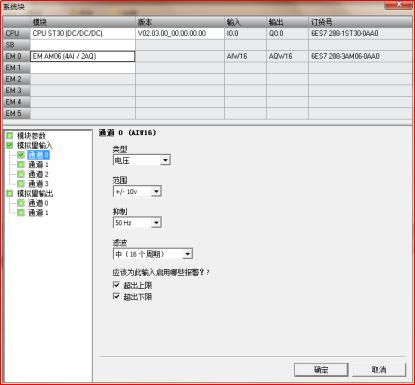Viewport: 415px width, 385px height.
Task: Toggle the checked box of input 通道 0
Action: click(x=21, y=155)
